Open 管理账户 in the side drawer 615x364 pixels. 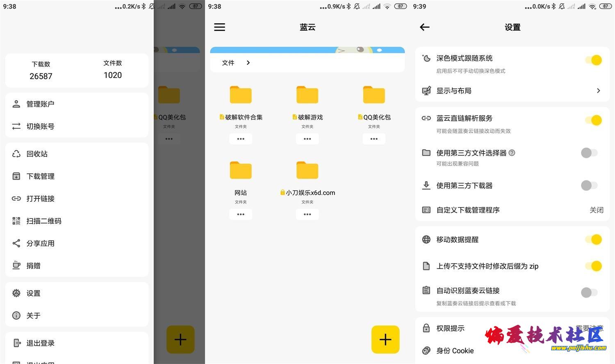click(x=77, y=104)
